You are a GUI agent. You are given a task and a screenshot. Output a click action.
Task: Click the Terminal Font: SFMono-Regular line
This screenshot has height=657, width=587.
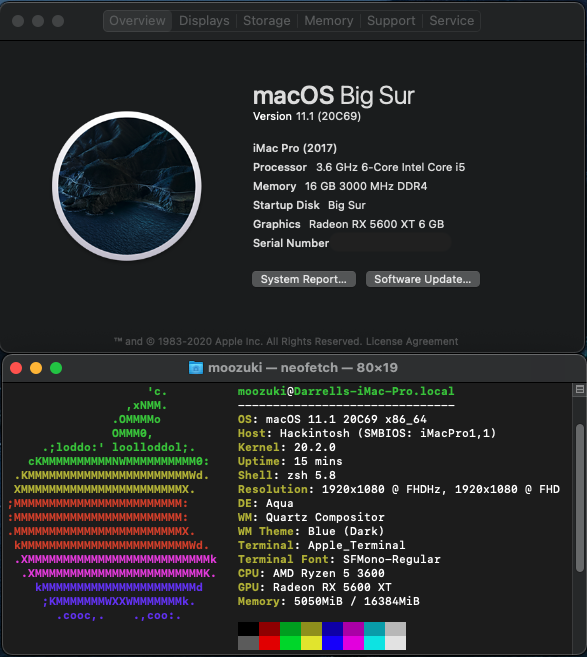coord(339,559)
